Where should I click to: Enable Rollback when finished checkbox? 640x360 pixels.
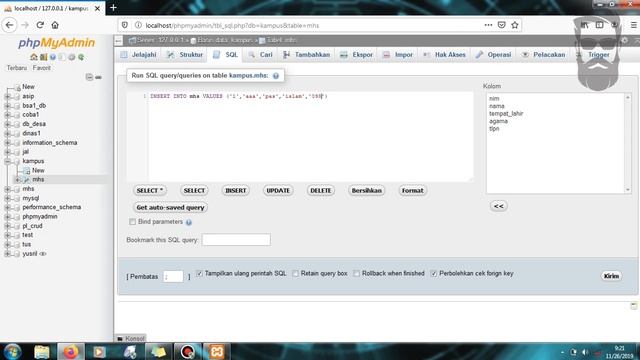[356, 273]
